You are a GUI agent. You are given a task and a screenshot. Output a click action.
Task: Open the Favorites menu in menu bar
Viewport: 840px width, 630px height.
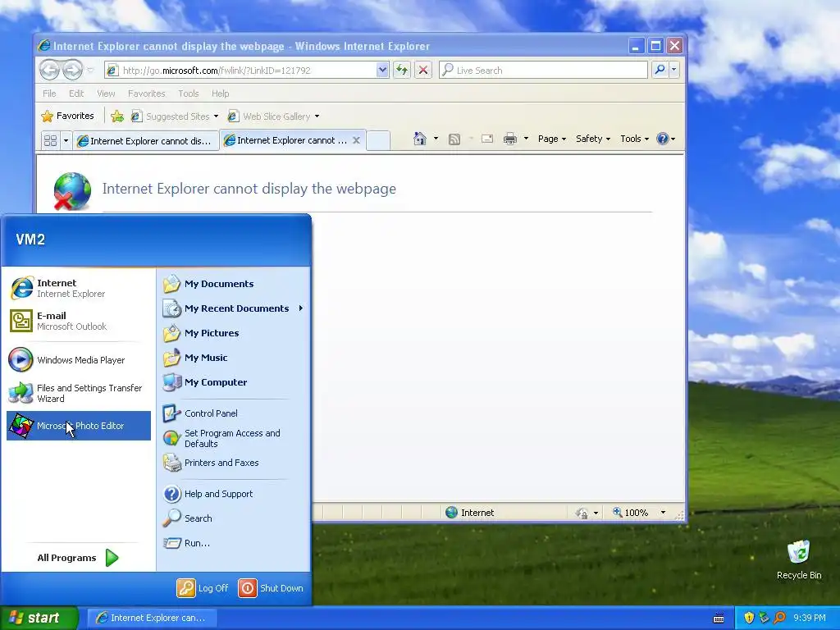[x=146, y=94]
